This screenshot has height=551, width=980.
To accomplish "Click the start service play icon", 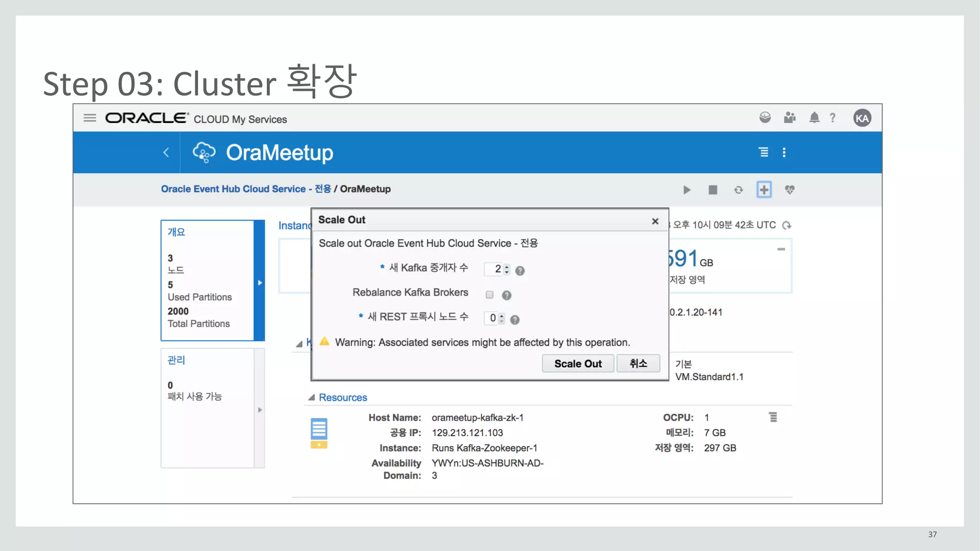I will (687, 190).
